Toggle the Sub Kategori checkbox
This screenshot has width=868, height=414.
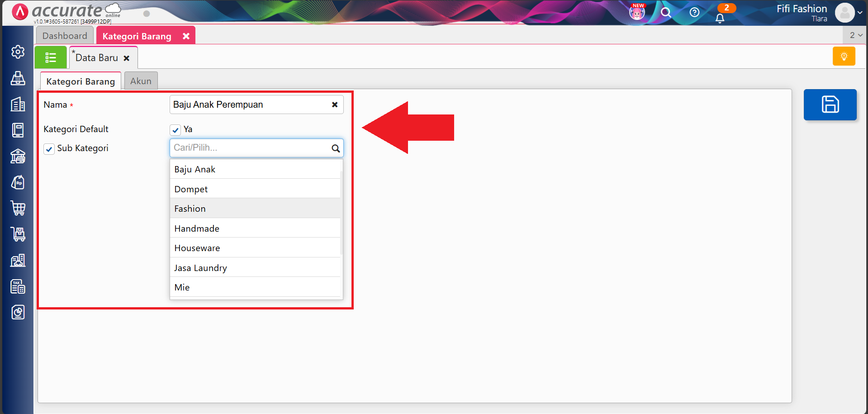[49, 149]
